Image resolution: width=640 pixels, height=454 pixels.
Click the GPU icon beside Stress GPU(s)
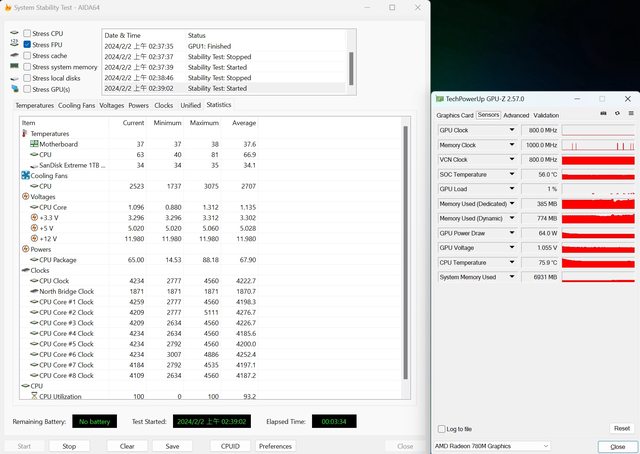[13, 89]
